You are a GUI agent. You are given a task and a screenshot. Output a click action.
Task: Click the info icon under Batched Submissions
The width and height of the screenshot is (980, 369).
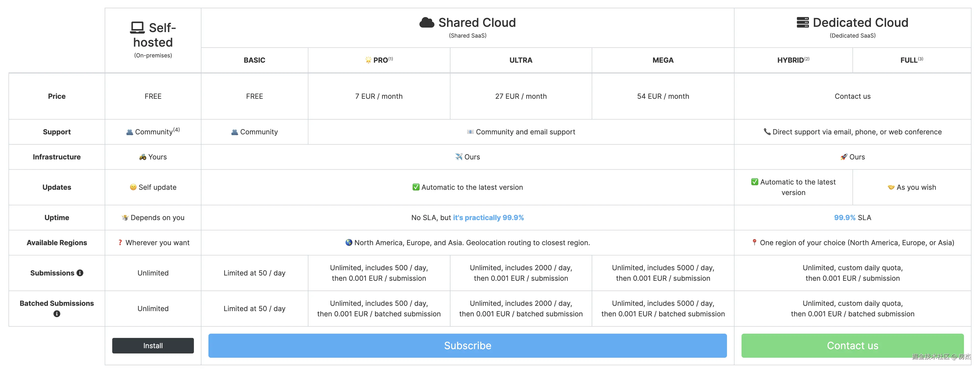click(x=57, y=314)
